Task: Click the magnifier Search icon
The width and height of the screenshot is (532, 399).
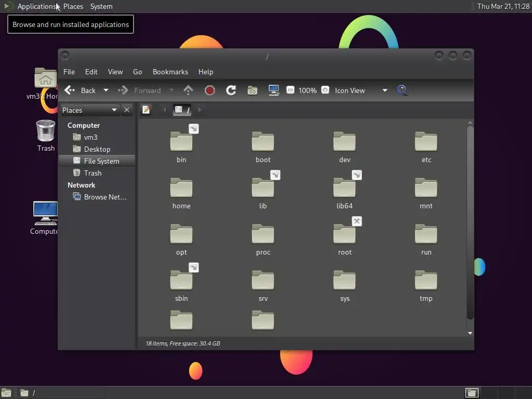Action: (403, 90)
